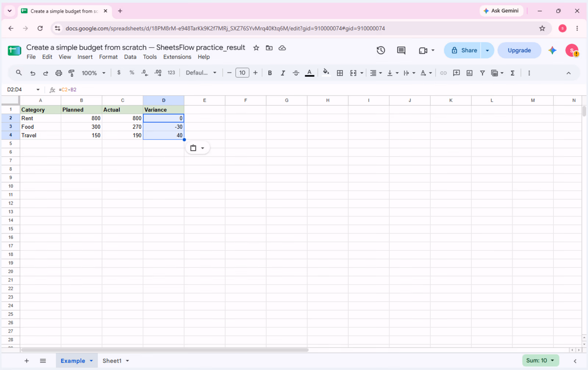Open Functions sigma icon
The width and height of the screenshot is (588, 370).
coord(512,73)
